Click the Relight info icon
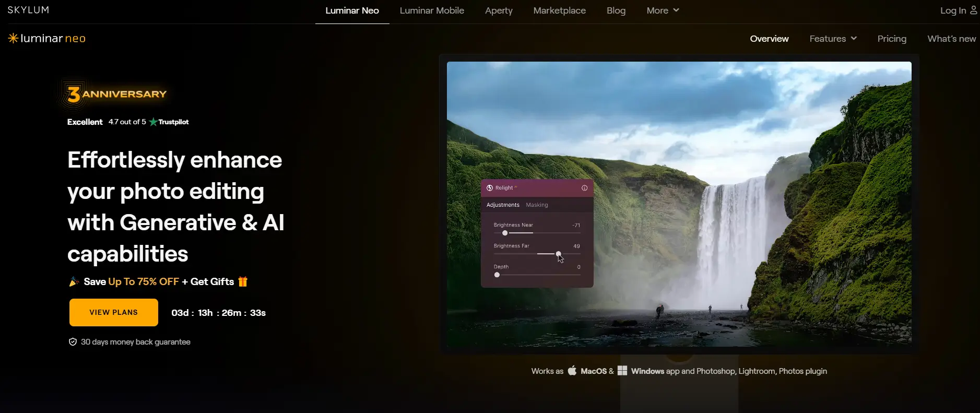This screenshot has width=980, height=413. pyautogui.click(x=584, y=188)
